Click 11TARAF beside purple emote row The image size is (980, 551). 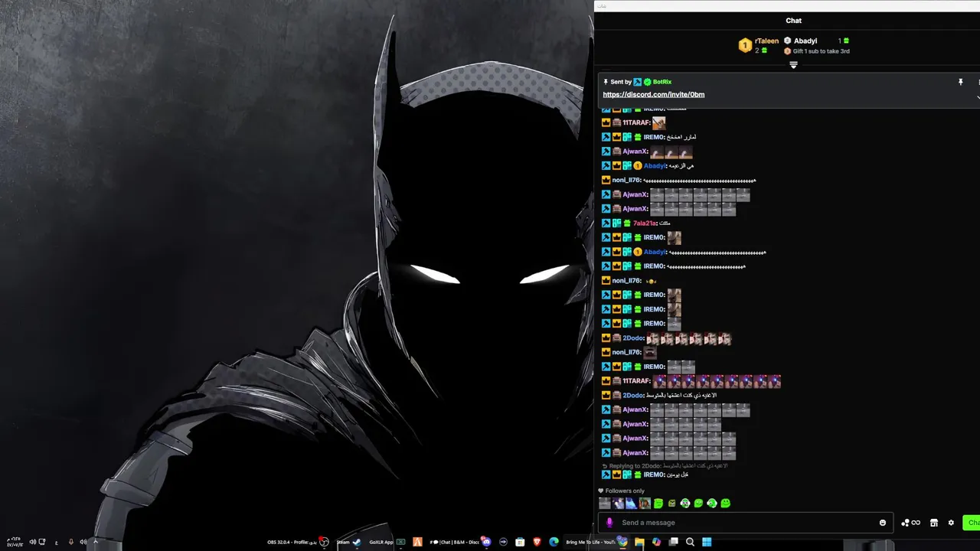[x=636, y=380]
